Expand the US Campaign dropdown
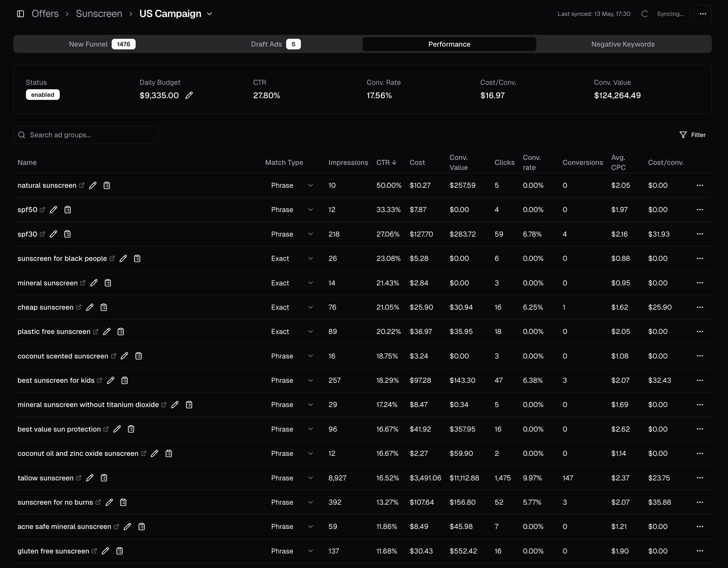The image size is (728, 568). click(x=210, y=14)
